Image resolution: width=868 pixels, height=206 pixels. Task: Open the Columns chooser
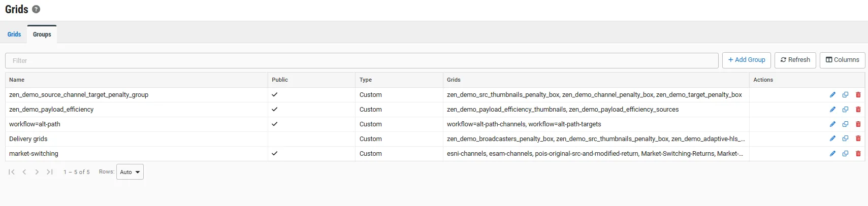point(843,60)
